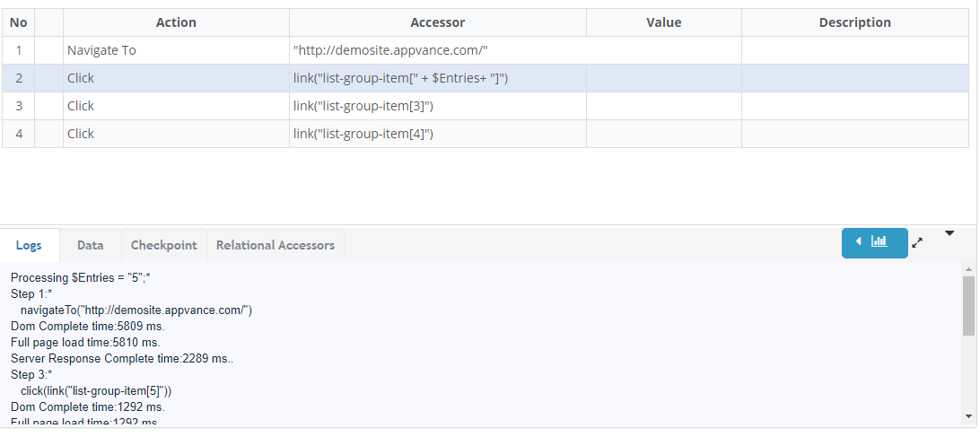Switch to the Data tab
Image resolution: width=980 pixels, height=437 pixels.
tap(90, 245)
